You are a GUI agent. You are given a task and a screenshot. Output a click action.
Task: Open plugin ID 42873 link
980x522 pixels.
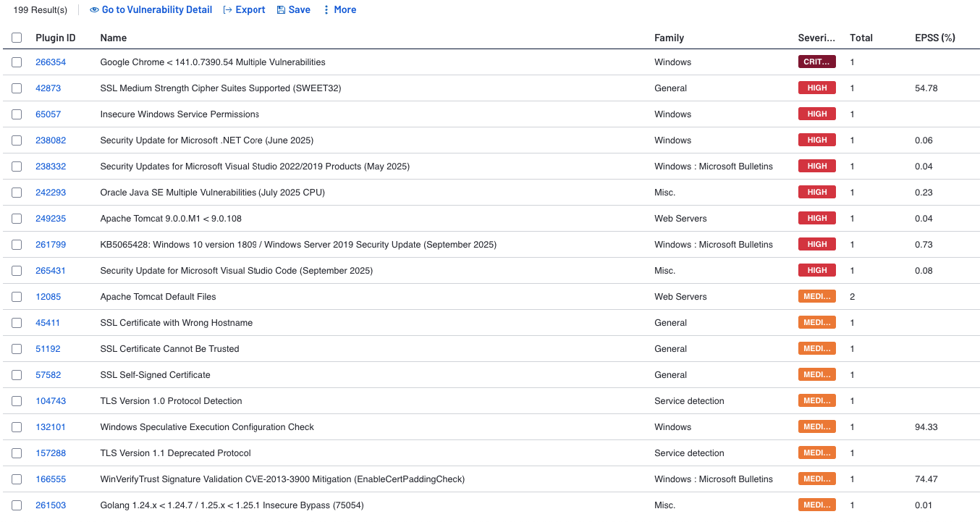[x=48, y=88]
